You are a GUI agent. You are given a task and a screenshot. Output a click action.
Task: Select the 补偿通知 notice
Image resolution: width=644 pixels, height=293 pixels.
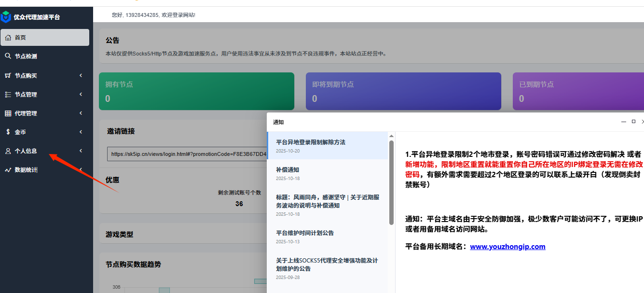point(328,173)
